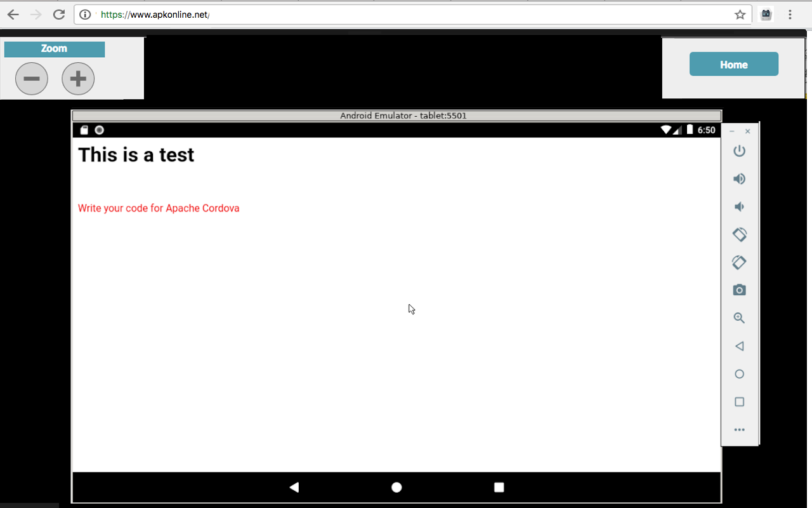Tap the Android recent apps button

click(x=499, y=487)
